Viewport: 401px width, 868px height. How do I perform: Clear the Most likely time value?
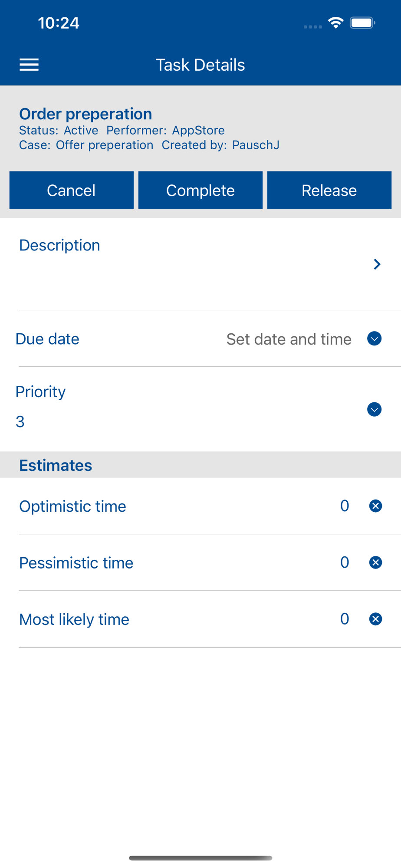[375, 619]
